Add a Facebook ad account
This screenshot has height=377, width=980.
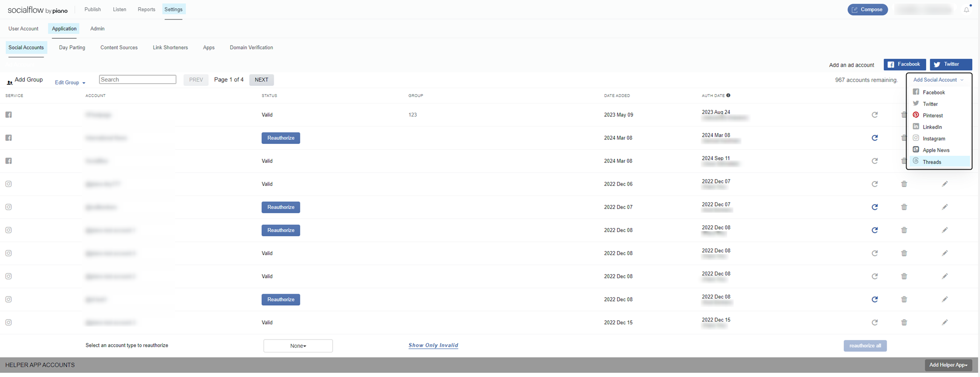coord(905,65)
